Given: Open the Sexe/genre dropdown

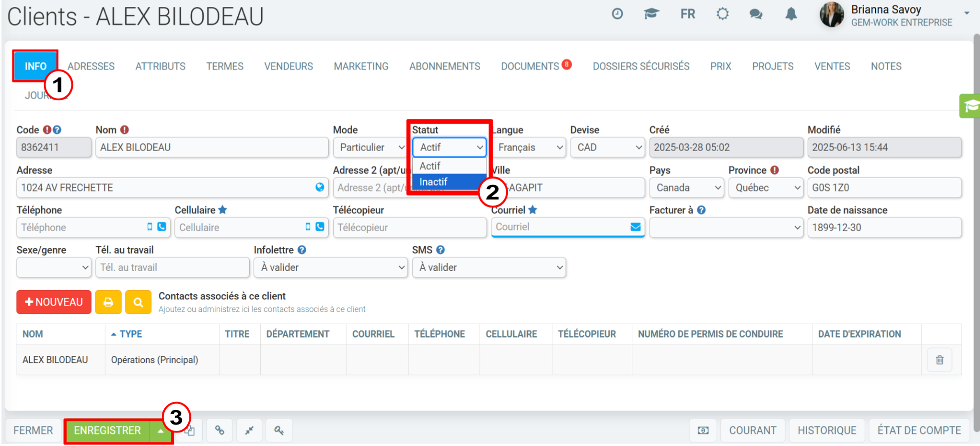Looking at the screenshot, I should (54, 267).
